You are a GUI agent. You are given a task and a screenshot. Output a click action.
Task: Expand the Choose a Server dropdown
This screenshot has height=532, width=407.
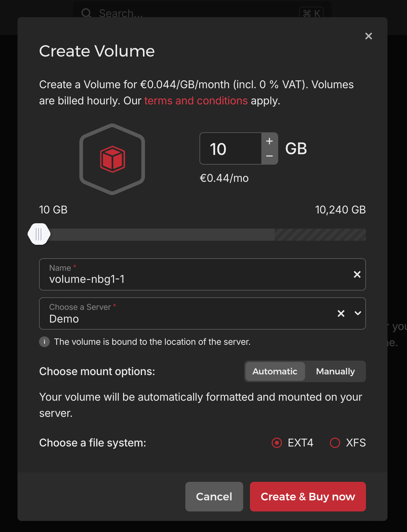click(358, 313)
